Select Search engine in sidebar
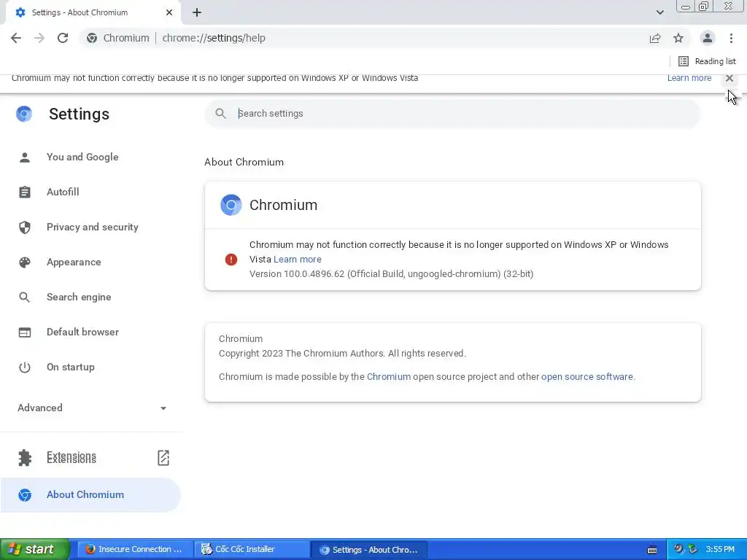Image resolution: width=747 pixels, height=560 pixels. 79,297
